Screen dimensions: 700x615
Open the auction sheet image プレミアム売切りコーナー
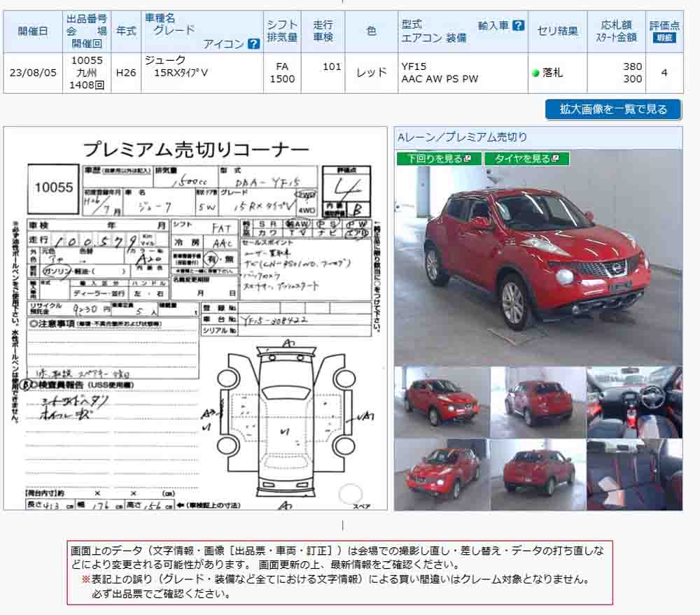point(195,318)
